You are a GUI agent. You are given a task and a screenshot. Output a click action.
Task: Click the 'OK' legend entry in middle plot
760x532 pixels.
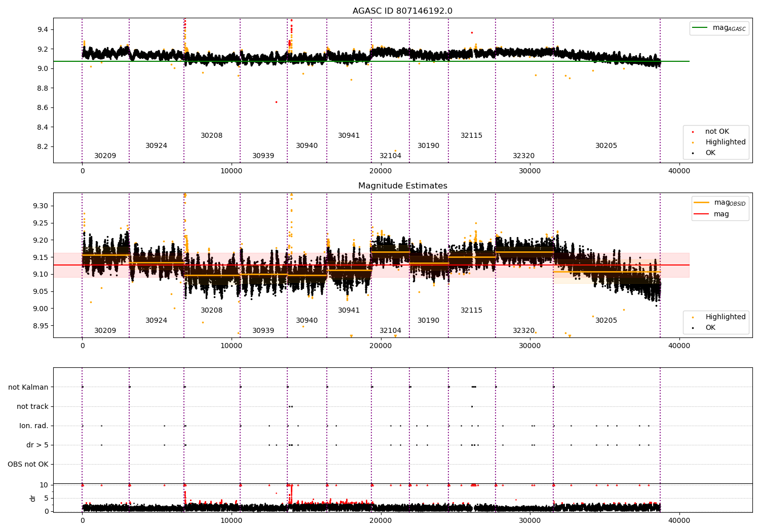(704, 328)
